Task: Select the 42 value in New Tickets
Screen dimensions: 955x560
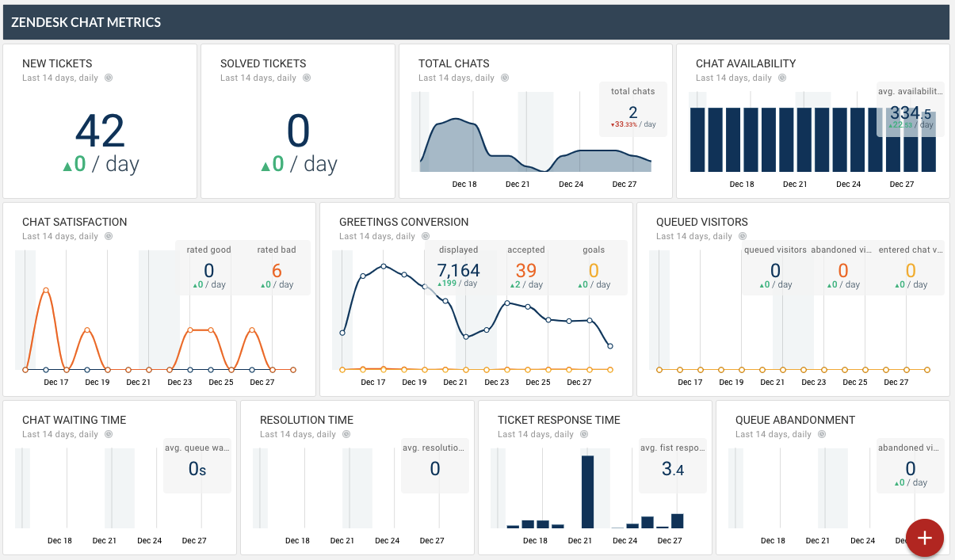Action: click(x=101, y=131)
